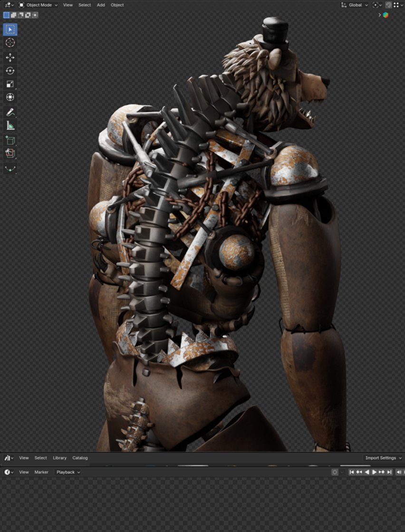Select the Annotate pencil tool
Viewport: 405px width, 532px height.
pyautogui.click(x=10, y=112)
